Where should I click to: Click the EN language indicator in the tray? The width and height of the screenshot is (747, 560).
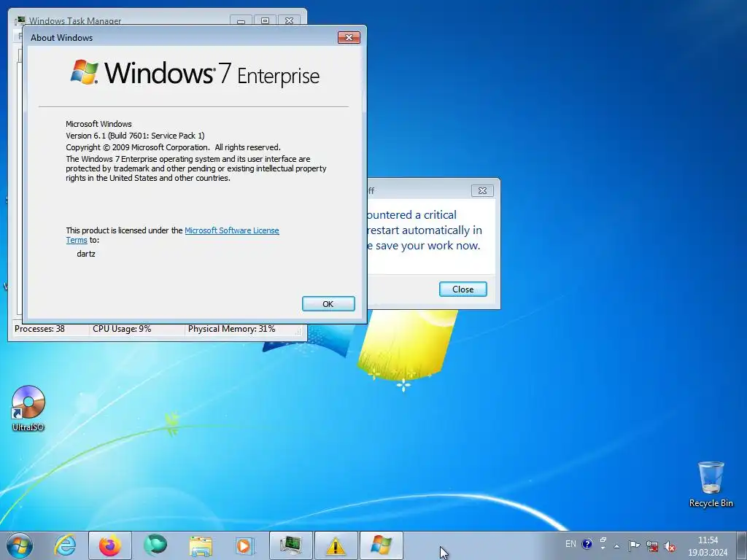pos(570,544)
